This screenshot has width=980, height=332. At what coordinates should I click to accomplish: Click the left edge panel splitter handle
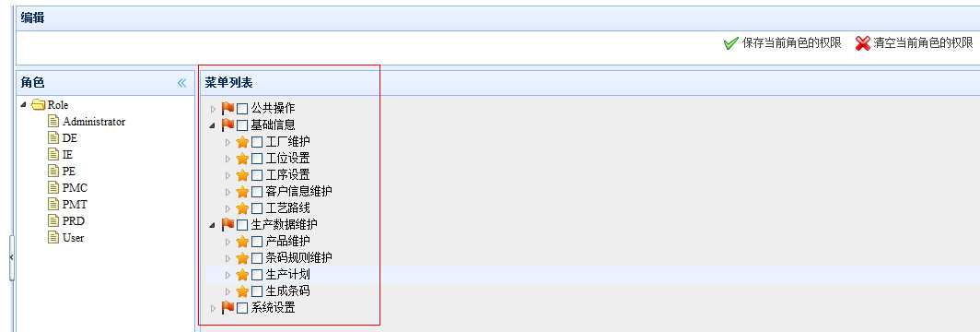[x=12, y=257]
